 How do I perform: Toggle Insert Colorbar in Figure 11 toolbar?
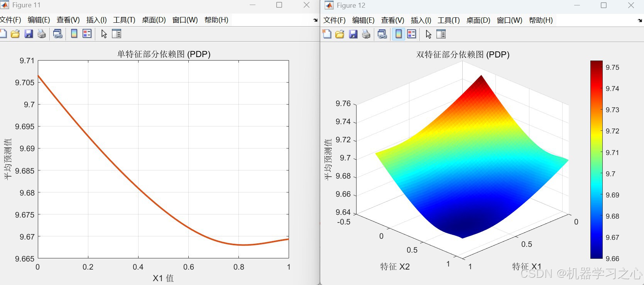point(74,34)
